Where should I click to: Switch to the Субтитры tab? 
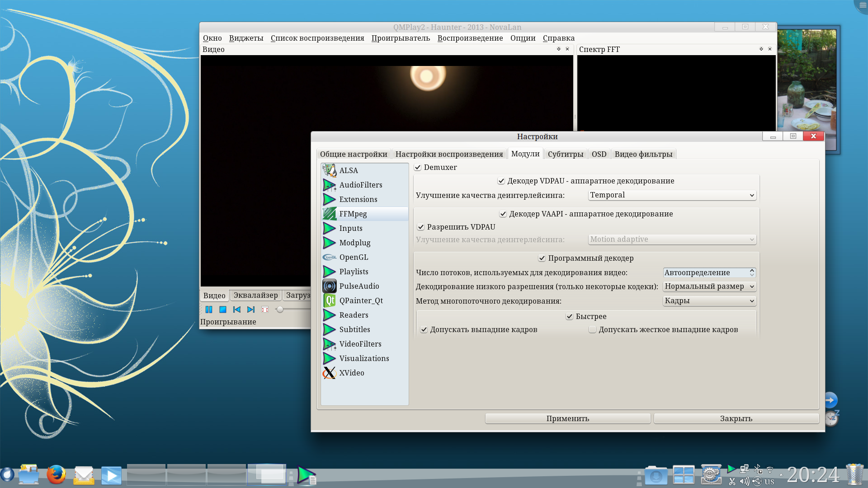tap(565, 154)
